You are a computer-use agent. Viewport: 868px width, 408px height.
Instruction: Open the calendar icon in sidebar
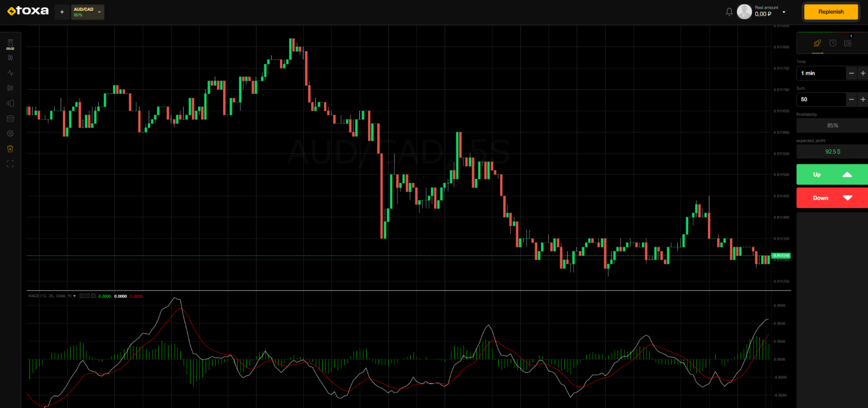(10, 118)
